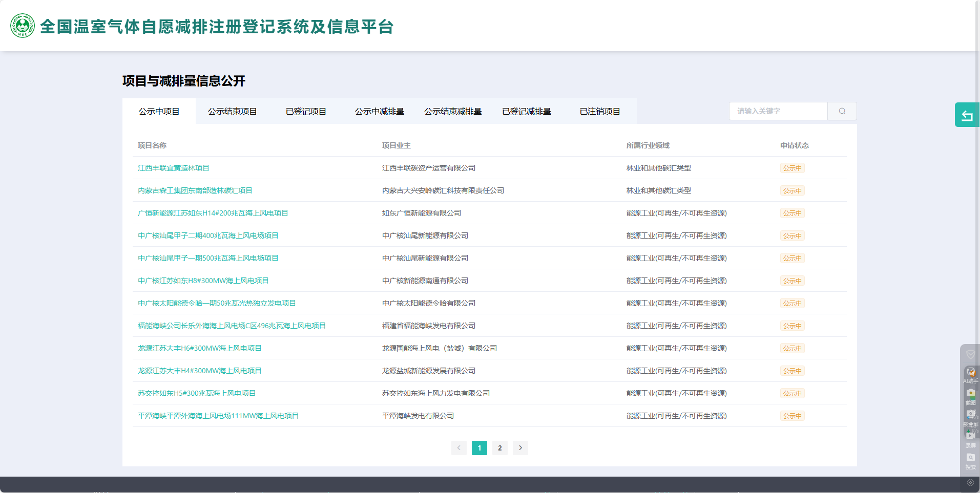Open 龙源江苏大丰H6#300MW海上风电项目 link
The image size is (980, 493).
tap(199, 348)
